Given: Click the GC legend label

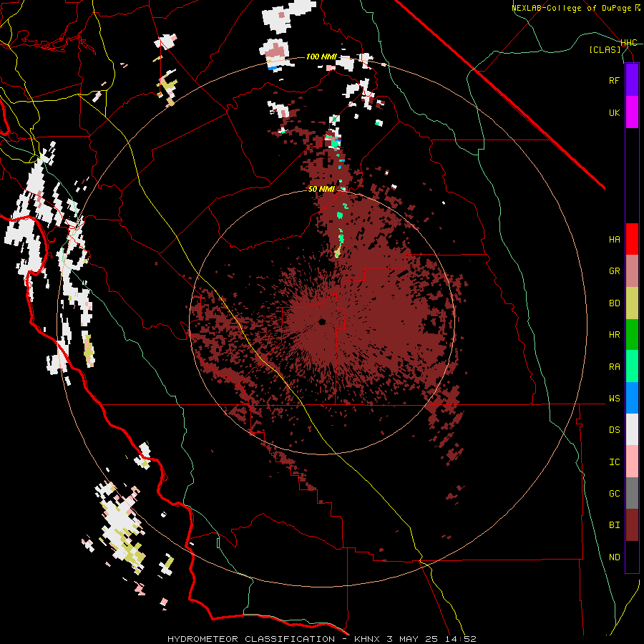Looking at the screenshot, I should (614, 494).
